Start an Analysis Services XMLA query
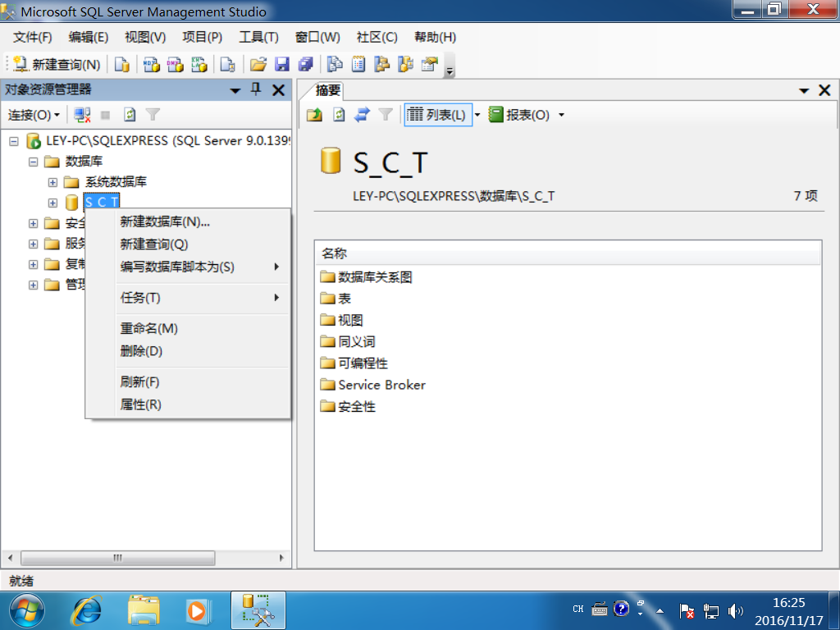Screen dimensions: 840x630 point(199,65)
